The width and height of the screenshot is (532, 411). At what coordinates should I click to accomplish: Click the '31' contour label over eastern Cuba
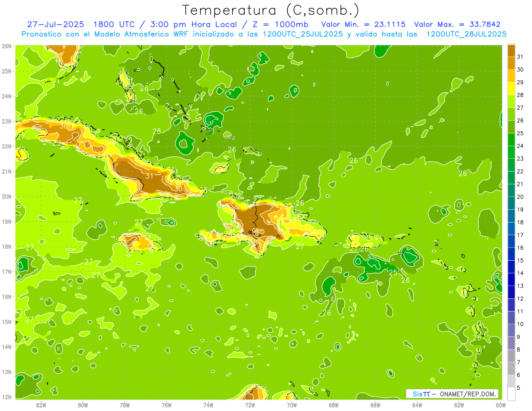149,176
